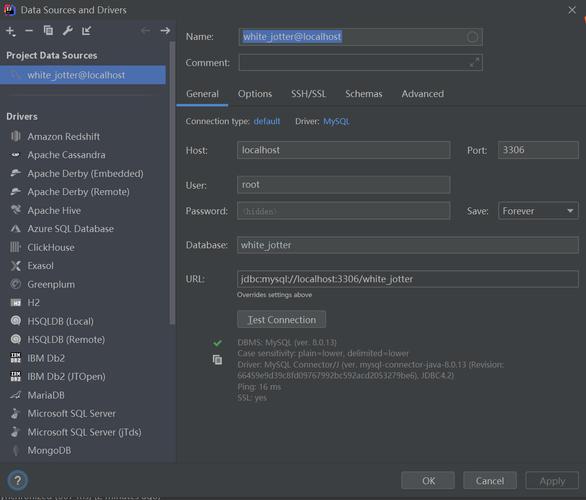586x500 pixels.
Task: Change the Connection type default link
Action: [266, 121]
